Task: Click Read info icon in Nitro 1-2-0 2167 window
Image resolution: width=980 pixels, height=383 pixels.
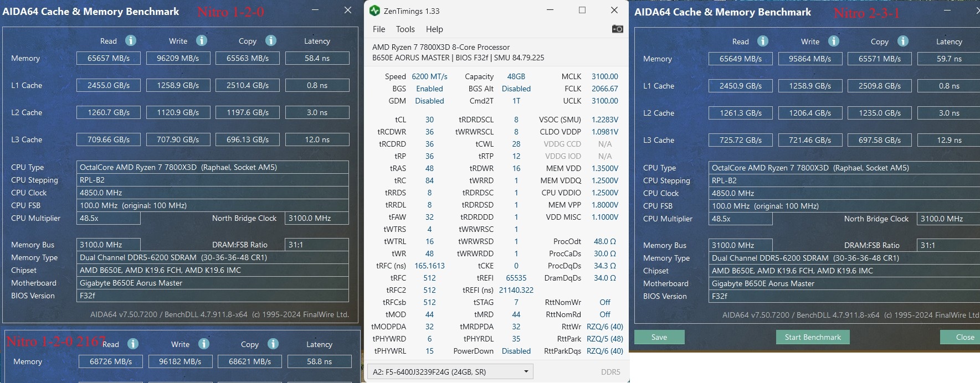Action: coord(133,344)
